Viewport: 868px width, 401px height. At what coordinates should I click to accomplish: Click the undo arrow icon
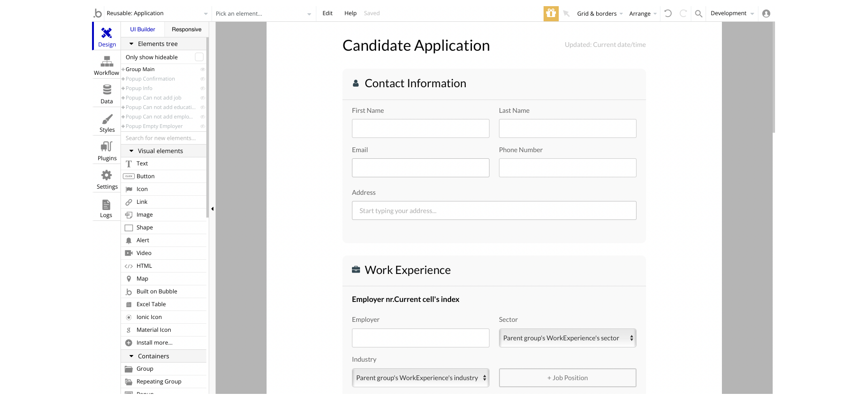coord(668,13)
